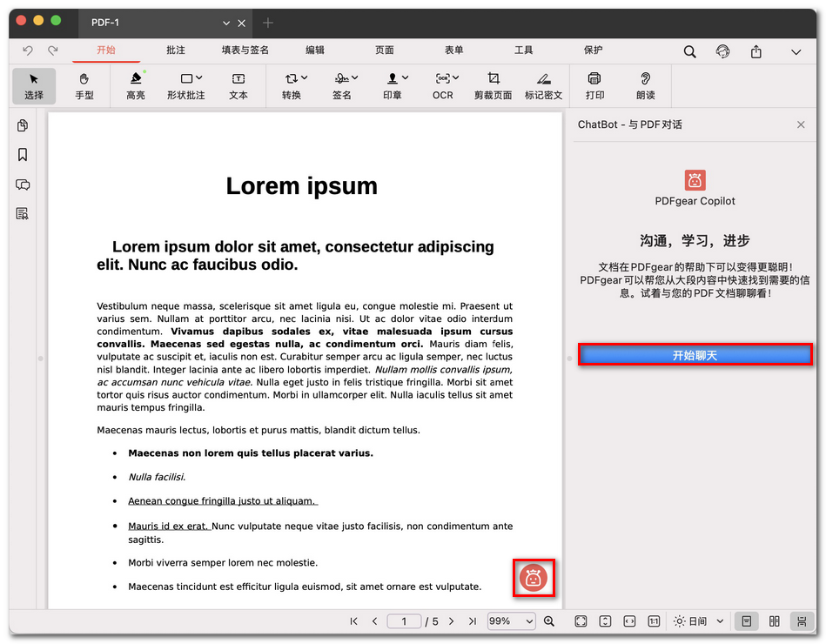Open the 保护 protection tab

593,50
